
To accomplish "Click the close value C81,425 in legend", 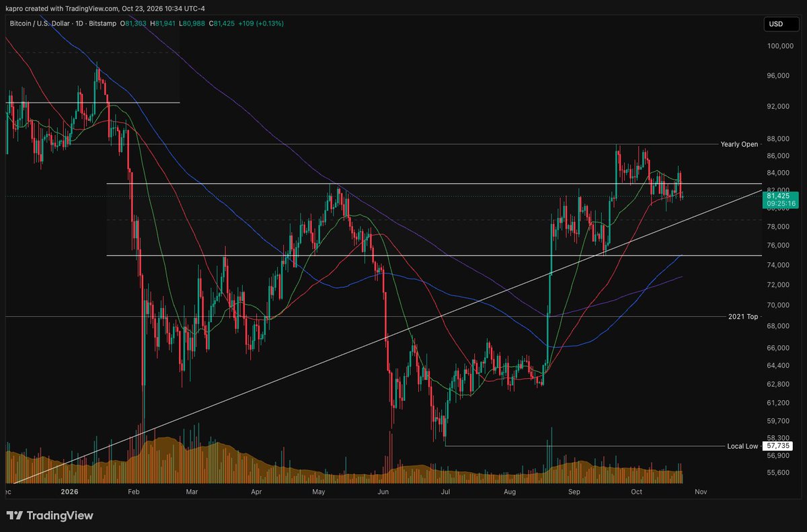I will (221, 24).
